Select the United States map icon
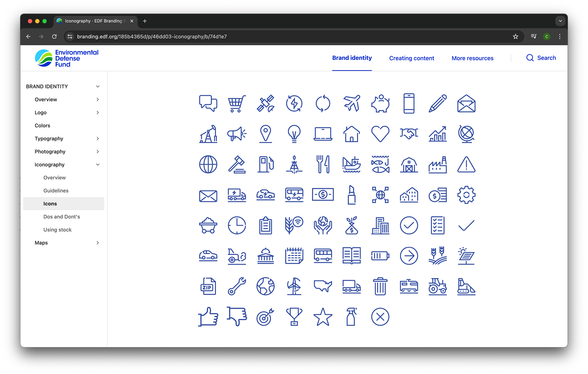 coord(323,286)
